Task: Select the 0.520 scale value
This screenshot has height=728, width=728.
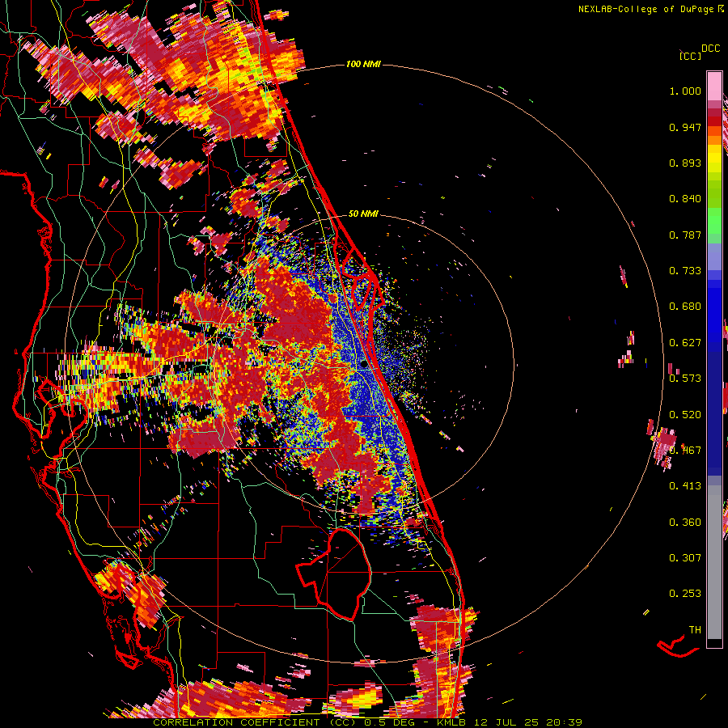Action: 685,414
